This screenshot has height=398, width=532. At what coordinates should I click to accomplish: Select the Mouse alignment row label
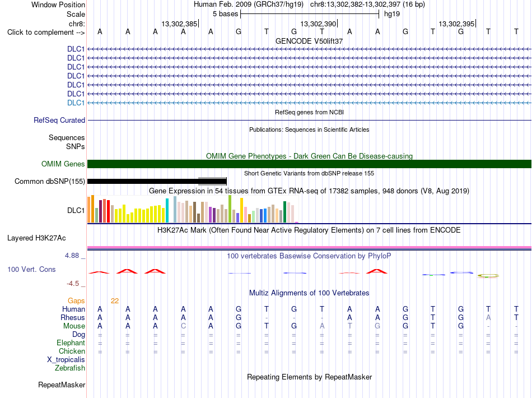[x=74, y=326]
